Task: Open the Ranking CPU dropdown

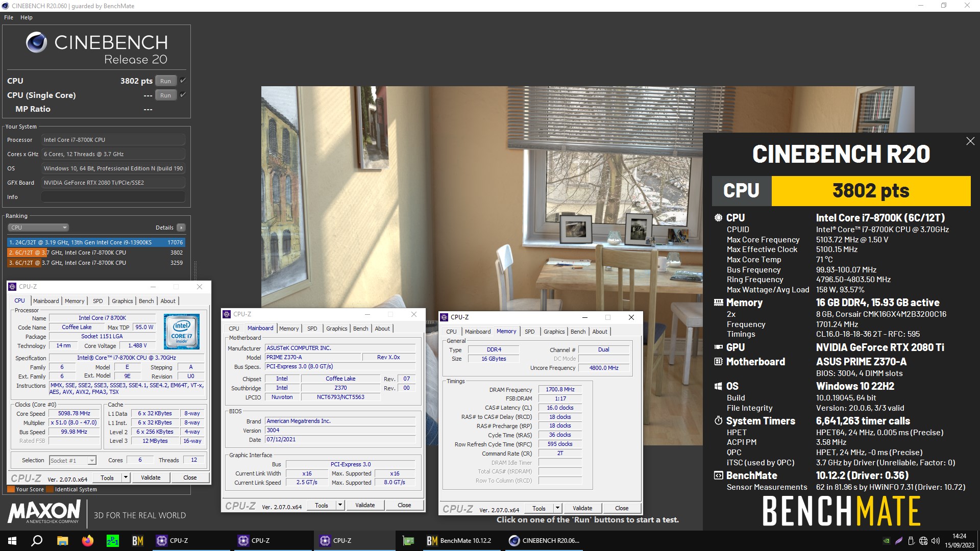Action: click(38, 228)
